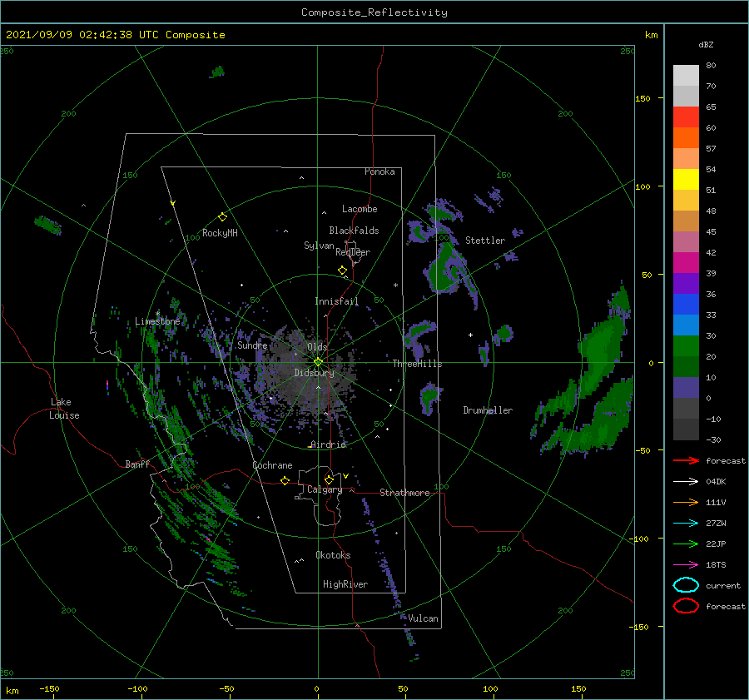
Task: Click the dBZ scale heading
Action: pyautogui.click(x=706, y=45)
